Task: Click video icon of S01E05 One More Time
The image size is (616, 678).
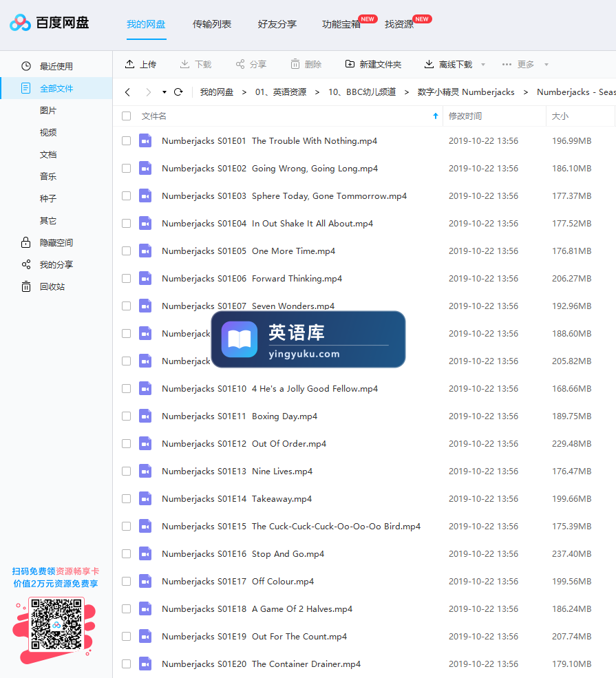Action: pyautogui.click(x=145, y=251)
